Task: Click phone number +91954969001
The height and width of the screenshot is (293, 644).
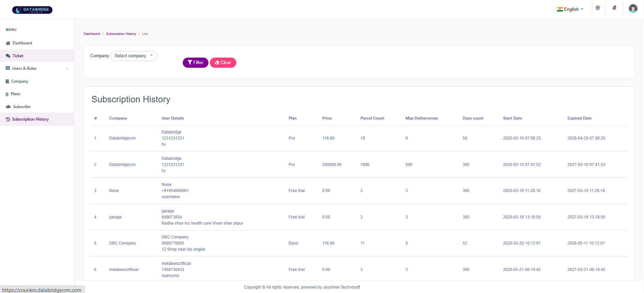Action: click(x=175, y=191)
